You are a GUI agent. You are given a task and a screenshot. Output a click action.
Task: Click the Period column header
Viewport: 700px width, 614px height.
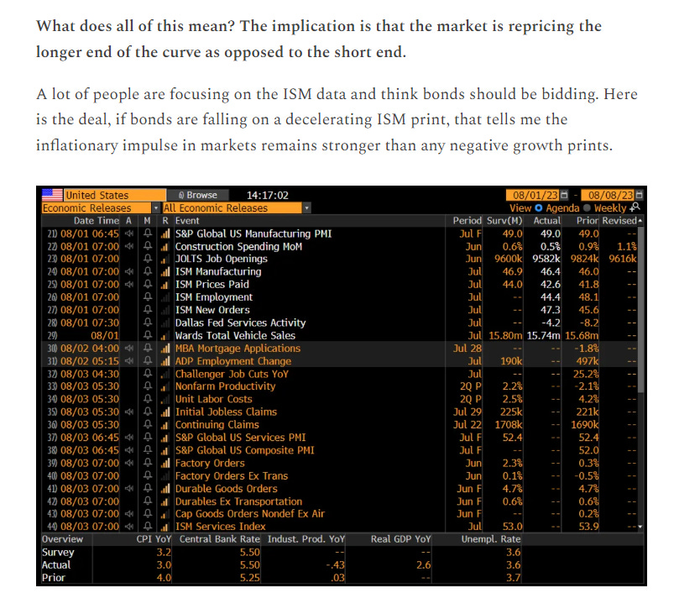pyautogui.click(x=467, y=220)
